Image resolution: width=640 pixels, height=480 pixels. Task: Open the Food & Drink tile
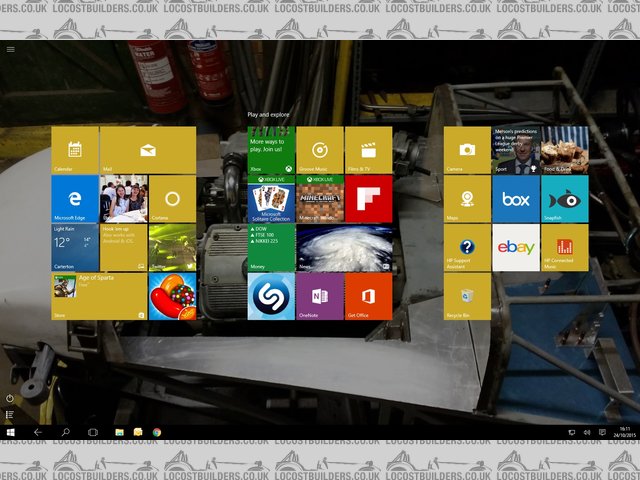tap(565, 150)
